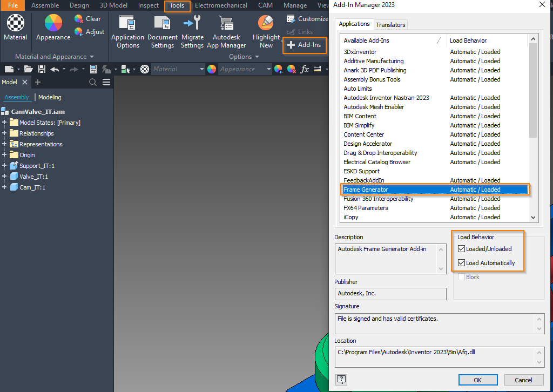Click OK in Add-In Manager

(x=478, y=380)
